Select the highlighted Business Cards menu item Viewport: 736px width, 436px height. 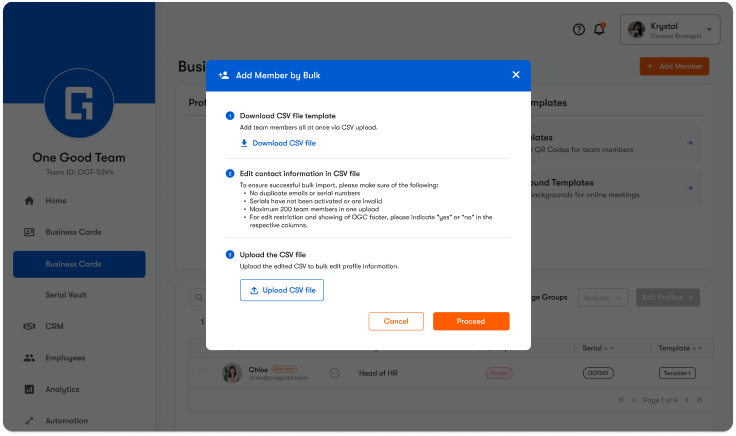tap(79, 264)
